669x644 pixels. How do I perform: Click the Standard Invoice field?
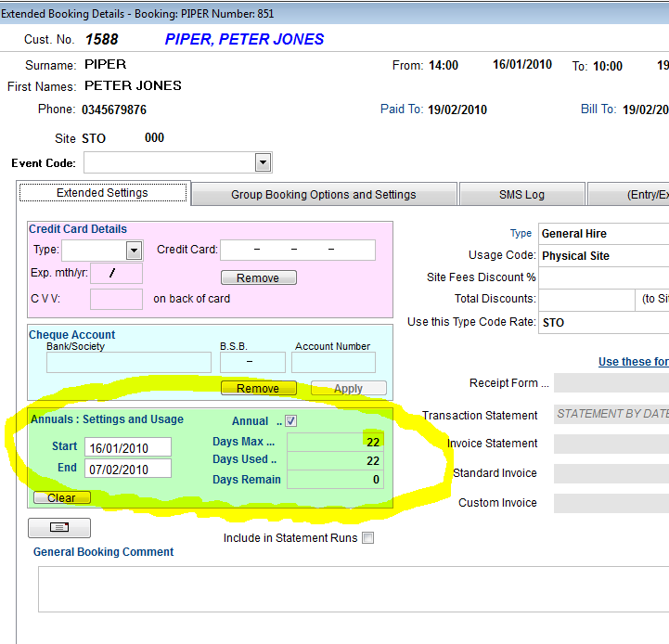click(x=611, y=473)
